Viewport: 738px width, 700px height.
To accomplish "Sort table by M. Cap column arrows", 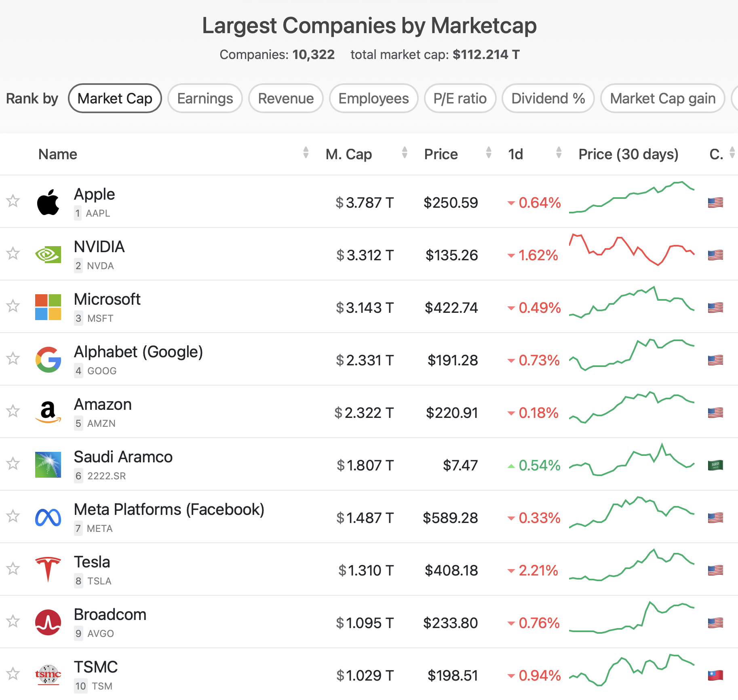I will click(405, 153).
